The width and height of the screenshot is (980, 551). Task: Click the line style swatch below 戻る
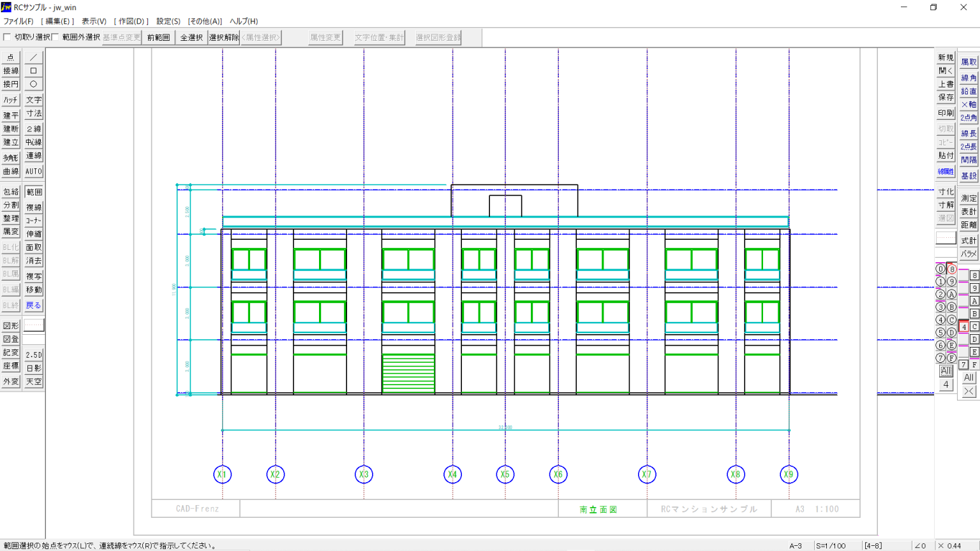pos(34,325)
